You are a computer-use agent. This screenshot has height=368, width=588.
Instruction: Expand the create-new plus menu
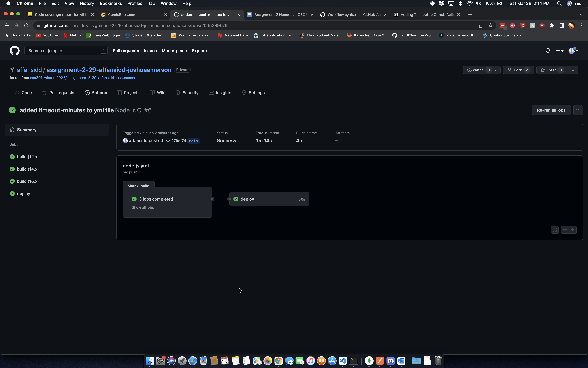pyautogui.click(x=559, y=51)
